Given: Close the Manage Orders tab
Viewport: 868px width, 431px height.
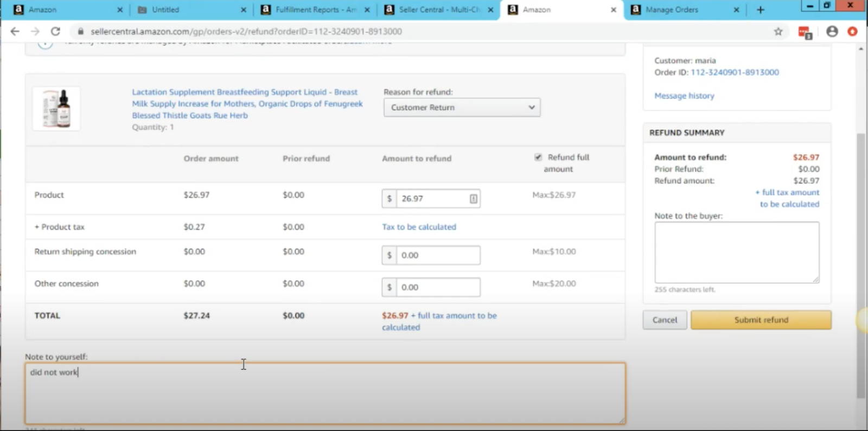Looking at the screenshot, I should 736,10.
